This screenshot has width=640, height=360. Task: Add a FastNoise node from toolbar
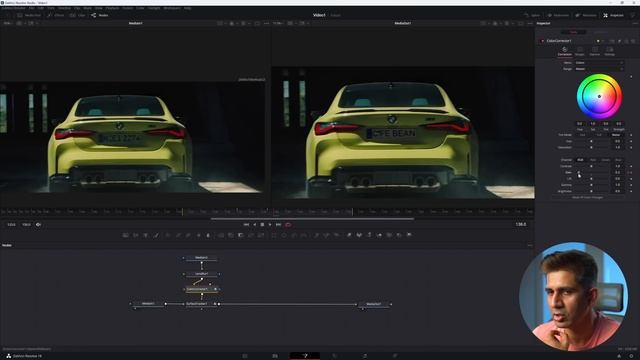[136, 235]
